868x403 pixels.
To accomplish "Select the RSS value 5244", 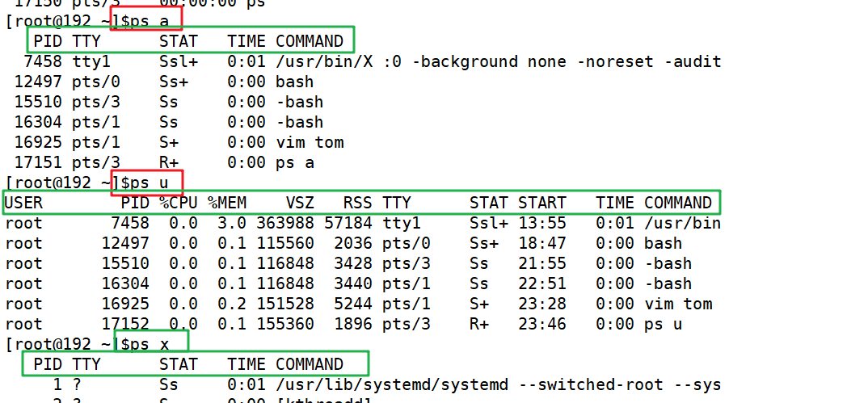I will [x=353, y=304].
